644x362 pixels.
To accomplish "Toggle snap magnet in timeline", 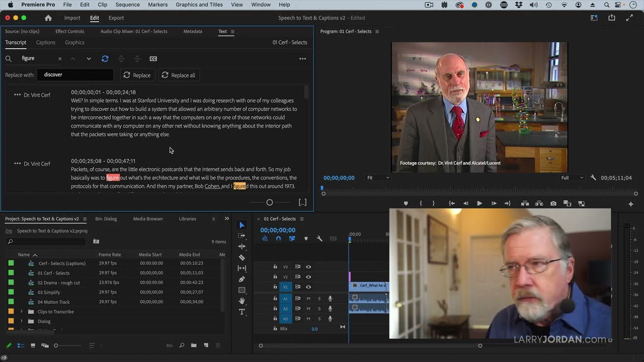I will pos(278,239).
